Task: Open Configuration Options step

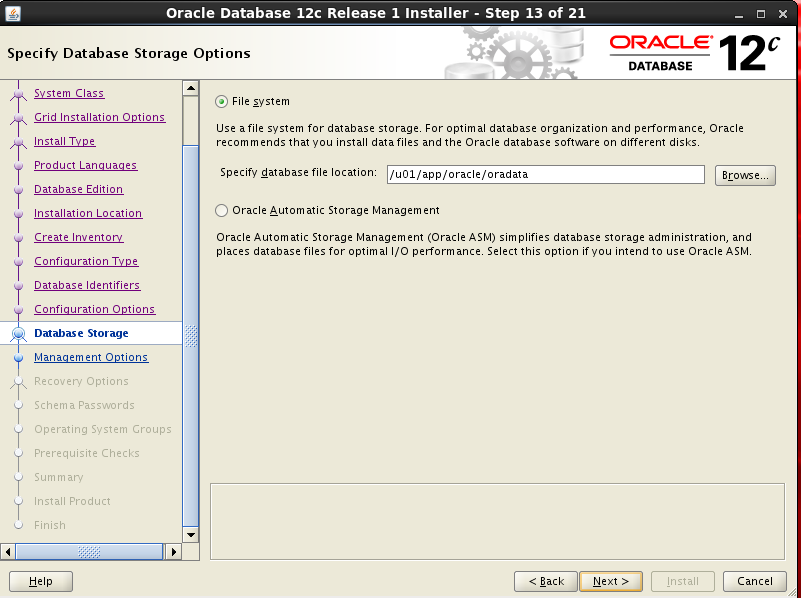Action: (x=95, y=309)
